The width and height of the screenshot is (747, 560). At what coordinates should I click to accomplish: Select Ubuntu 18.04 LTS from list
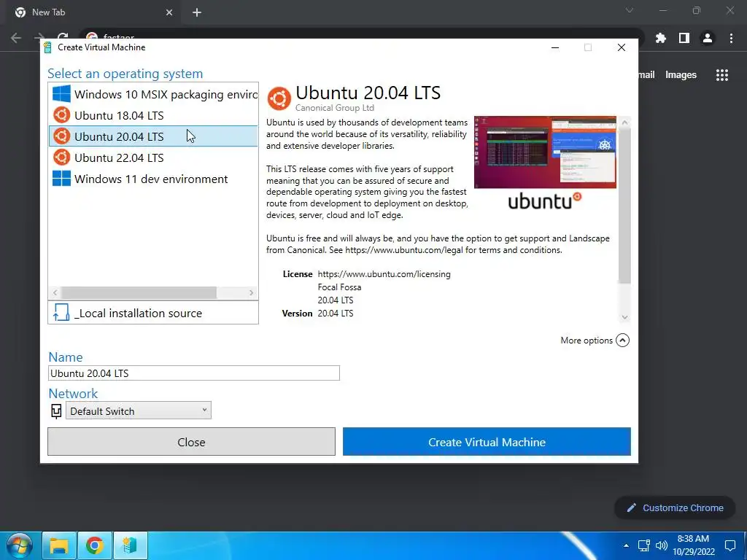(x=153, y=115)
